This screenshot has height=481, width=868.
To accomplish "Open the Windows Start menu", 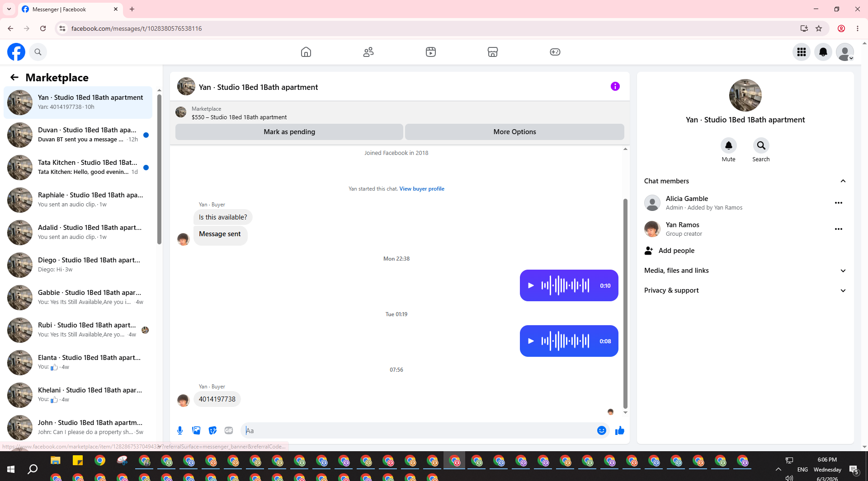I will (11, 469).
